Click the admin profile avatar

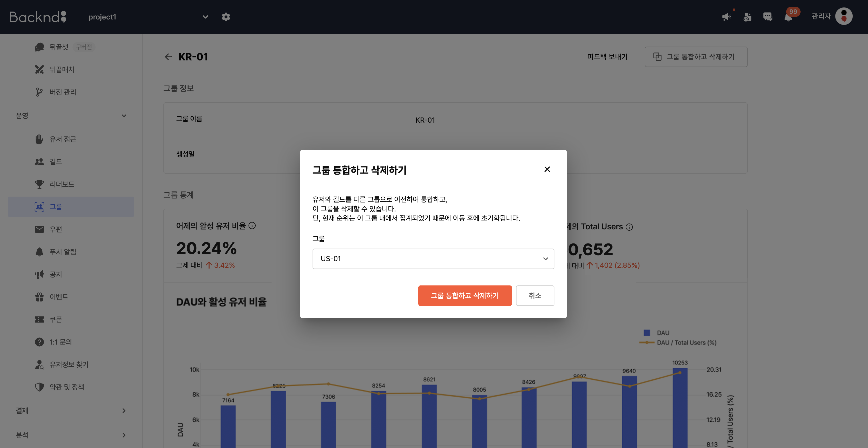click(x=844, y=16)
